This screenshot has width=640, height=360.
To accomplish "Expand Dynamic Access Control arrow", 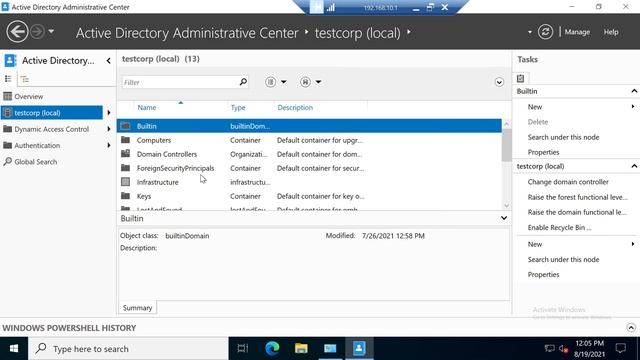I will click(109, 129).
